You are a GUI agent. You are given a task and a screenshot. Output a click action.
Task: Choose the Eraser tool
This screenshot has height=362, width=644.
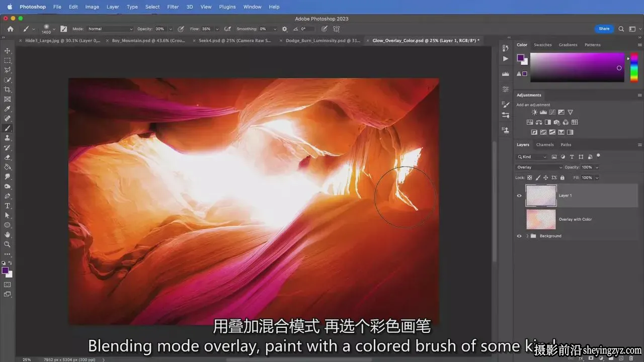[8, 157]
